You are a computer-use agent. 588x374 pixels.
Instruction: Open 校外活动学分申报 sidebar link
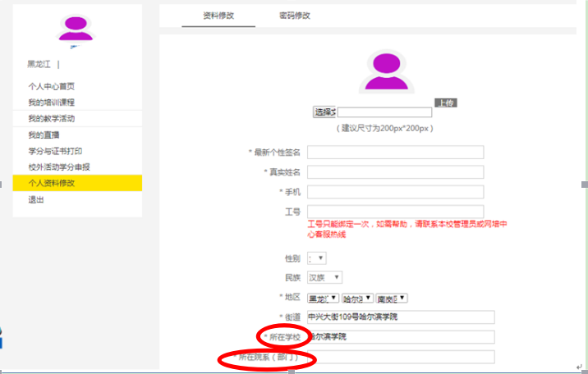click(x=59, y=167)
